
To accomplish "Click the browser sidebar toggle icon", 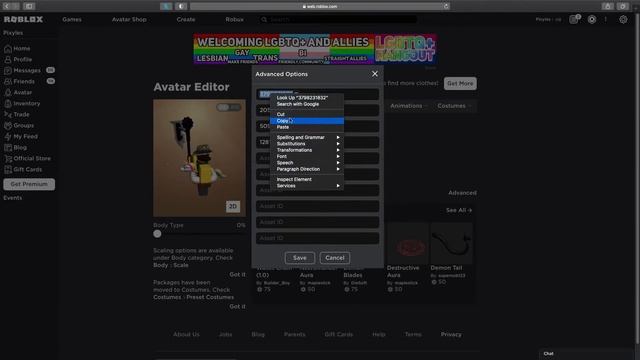I will click(x=29, y=6).
